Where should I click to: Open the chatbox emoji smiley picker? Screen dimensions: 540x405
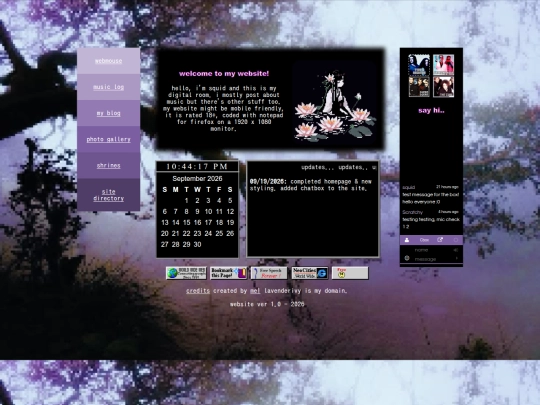coord(407,258)
